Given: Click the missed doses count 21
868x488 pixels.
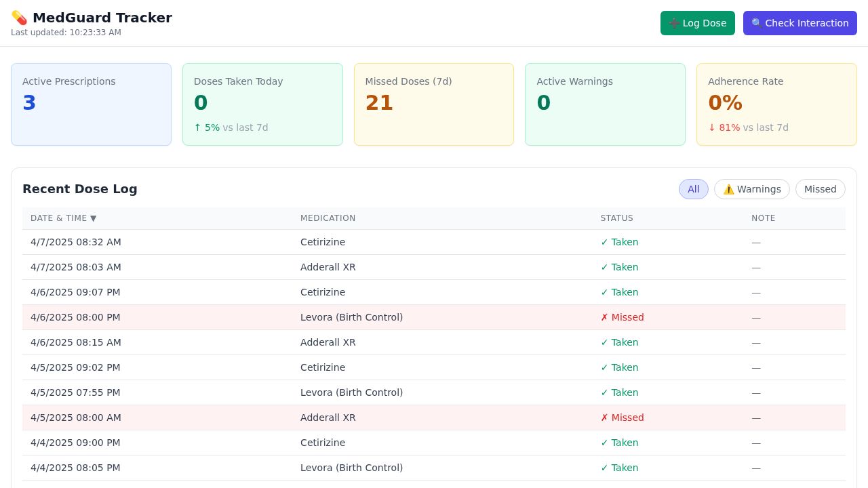Looking at the screenshot, I should point(379,103).
